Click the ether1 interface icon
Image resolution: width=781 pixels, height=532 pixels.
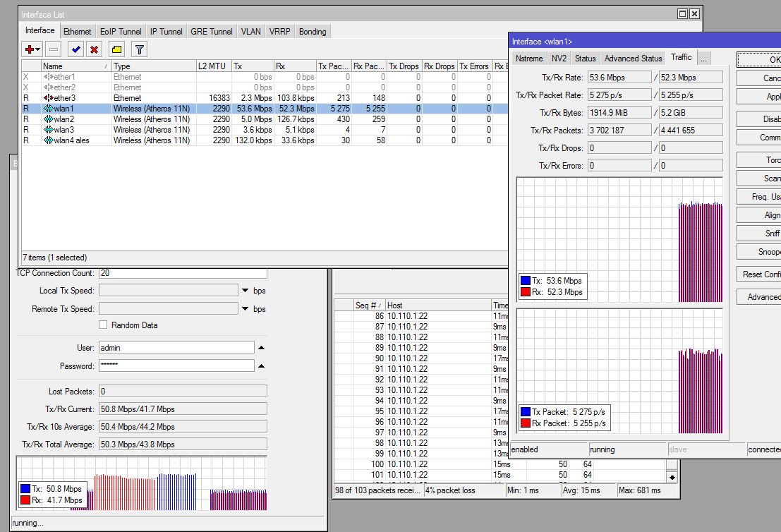[48, 77]
